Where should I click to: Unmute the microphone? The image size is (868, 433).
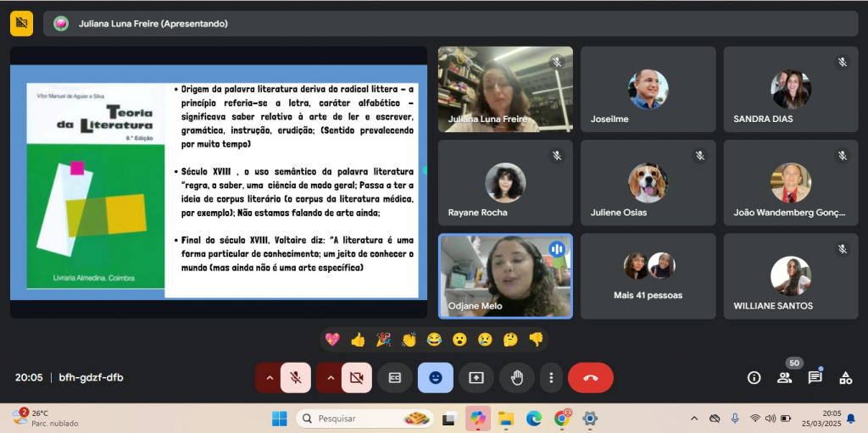click(x=296, y=378)
